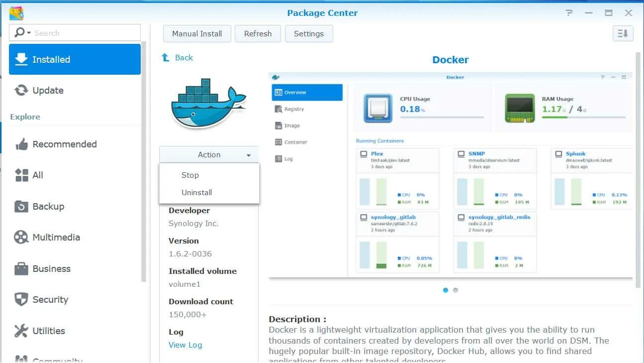The width and height of the screenshot is (644, 363).
Task: Select the Installed download icon
Action: 21,59
